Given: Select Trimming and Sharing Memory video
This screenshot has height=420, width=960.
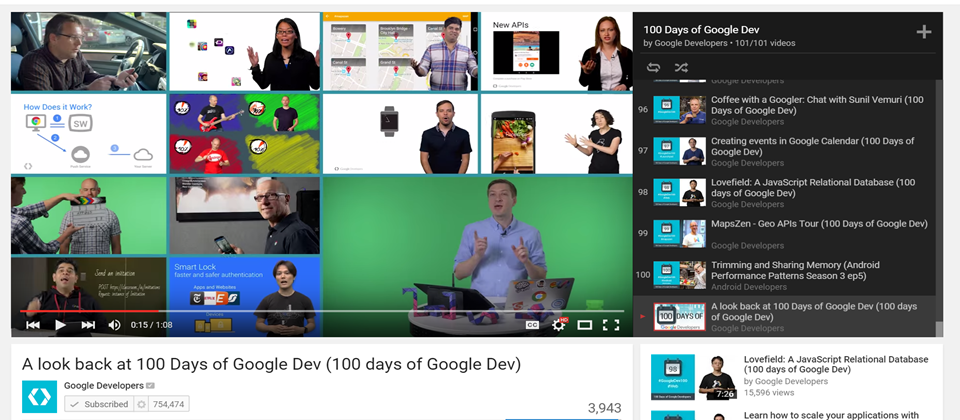Looking at the screenshot, I should 795,270.
